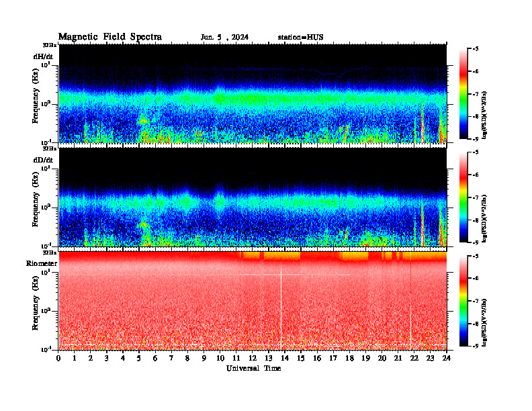Click hour 10 on the time axis
The width and height of the screenshot is (532, 411).
pyautogui.click(x=220, y=358)
